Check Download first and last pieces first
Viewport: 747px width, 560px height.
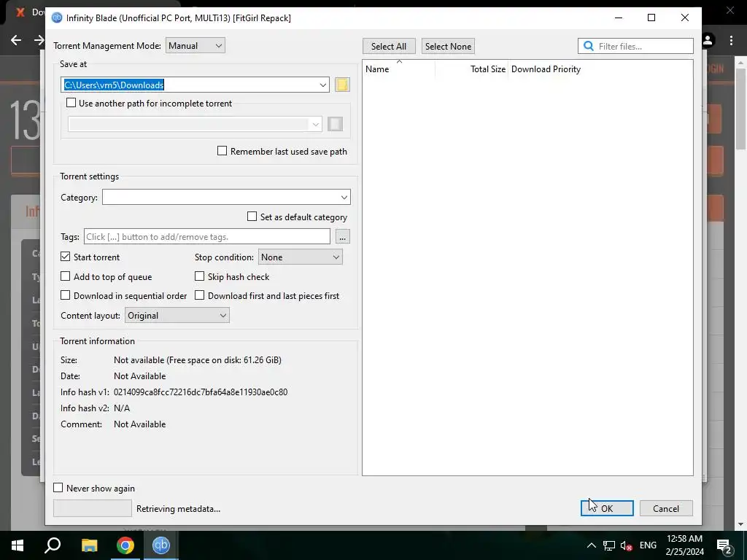pyautogui.click(x=200, y=295)
